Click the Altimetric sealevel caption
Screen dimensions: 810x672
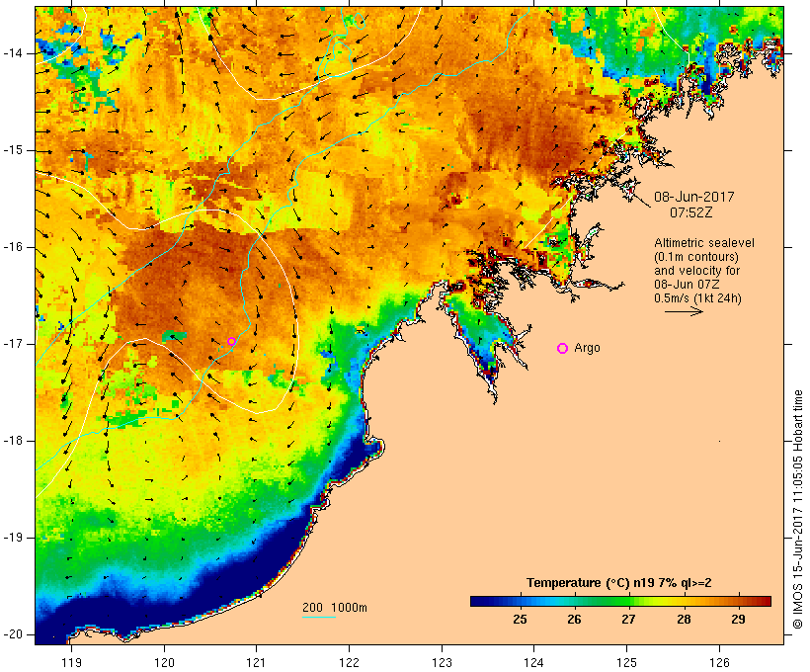click(x=704, y=243)
